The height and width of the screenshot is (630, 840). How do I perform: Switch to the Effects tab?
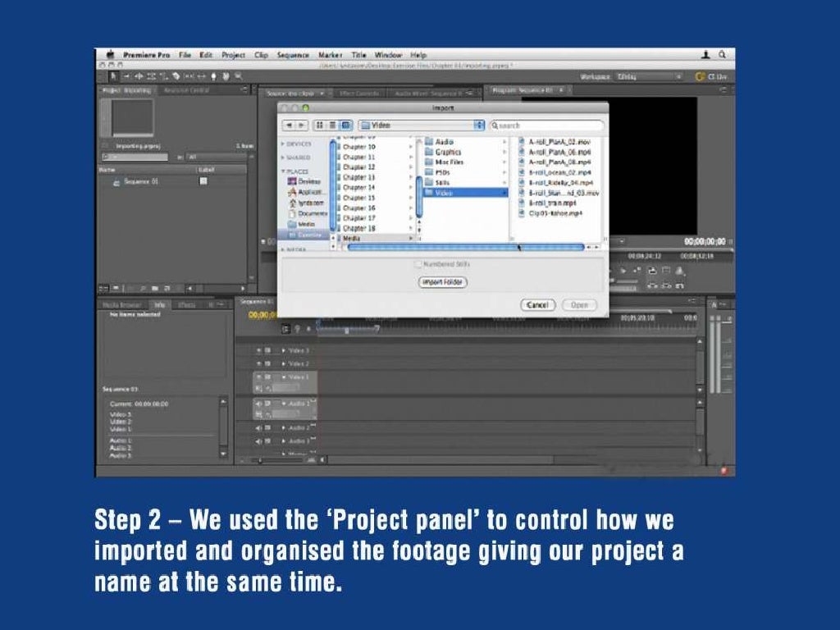pyautogui.click(x=186, y=305)
